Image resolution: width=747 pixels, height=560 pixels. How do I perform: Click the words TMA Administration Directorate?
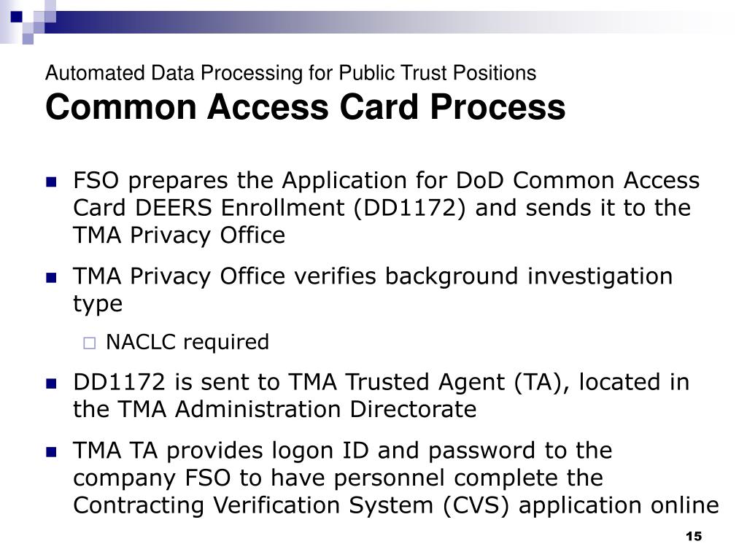click(x=297, y=409)
